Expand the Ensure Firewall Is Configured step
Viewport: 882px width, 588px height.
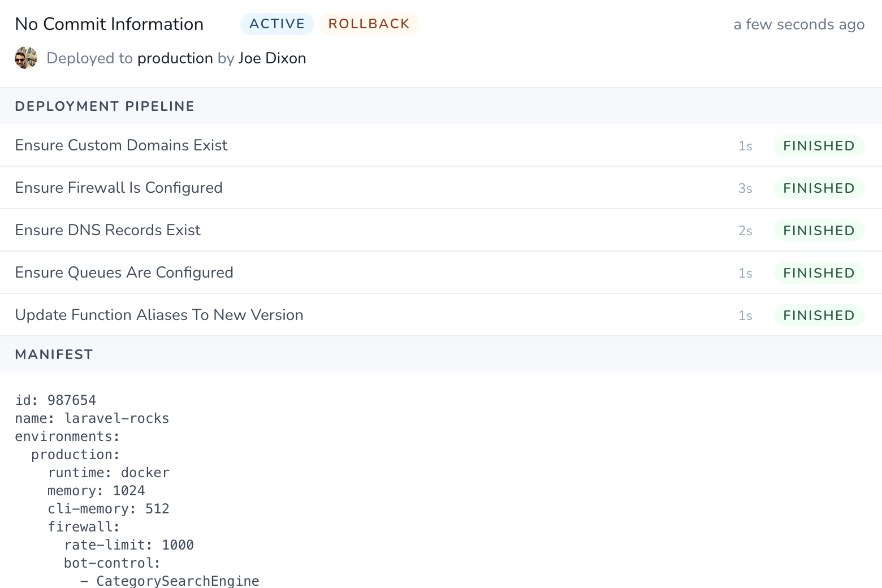point(119,188)
